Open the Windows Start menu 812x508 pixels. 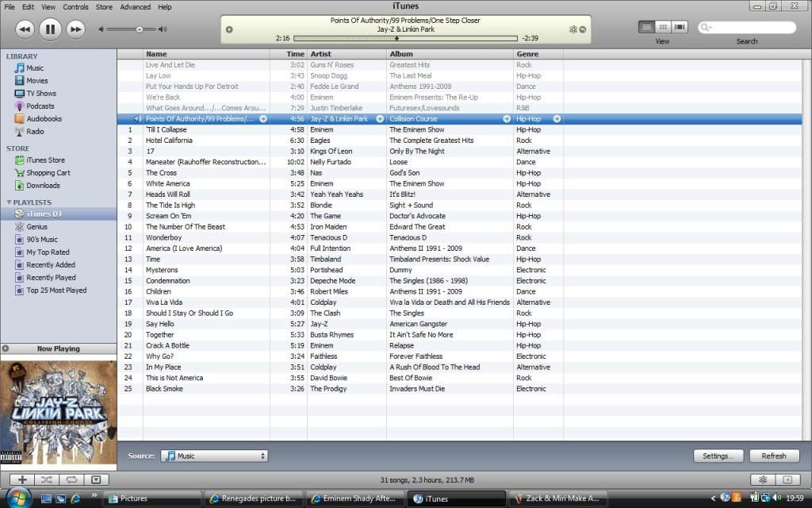pos(19,498)
